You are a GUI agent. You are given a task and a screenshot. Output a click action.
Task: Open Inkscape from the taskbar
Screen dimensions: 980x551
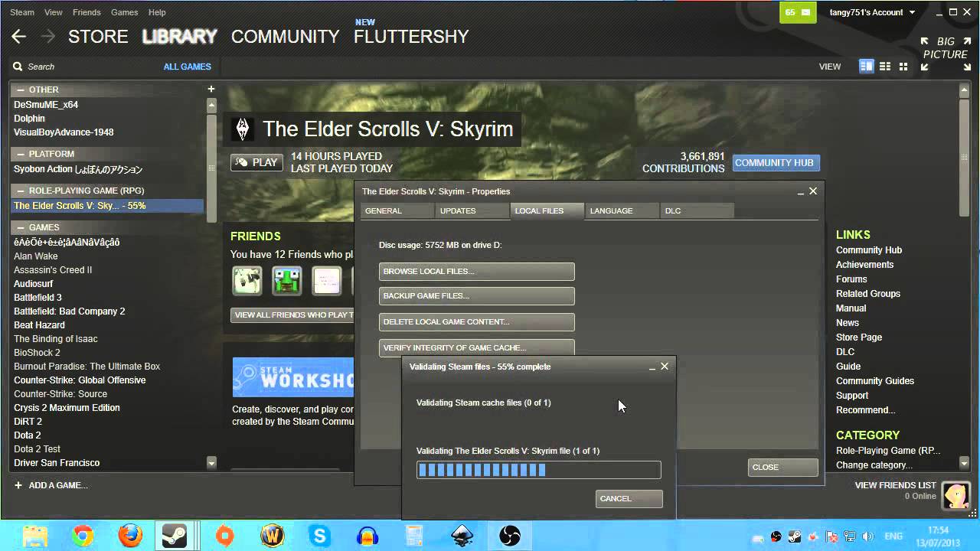coord(462,536)
